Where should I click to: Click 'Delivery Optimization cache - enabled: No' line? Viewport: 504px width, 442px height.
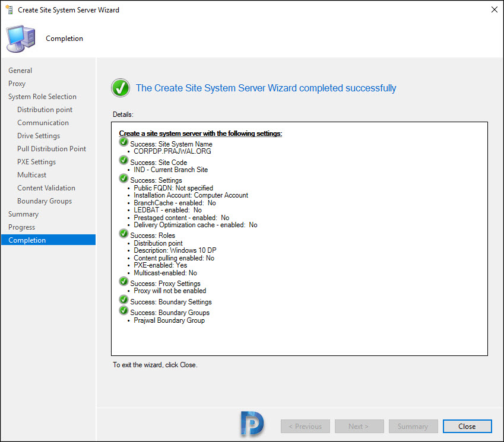[195, 225]
